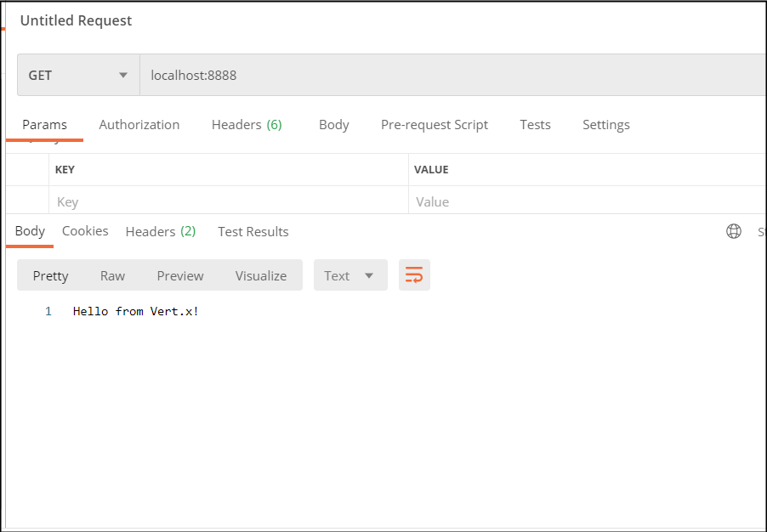Switch response view to Raw
767x532 pixels.
pyautogui.click(x=112, y=275)
